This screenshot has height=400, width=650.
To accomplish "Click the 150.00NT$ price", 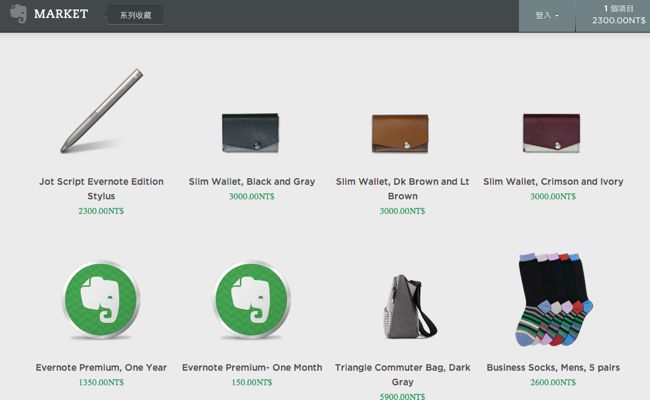I will pos(252,382).
